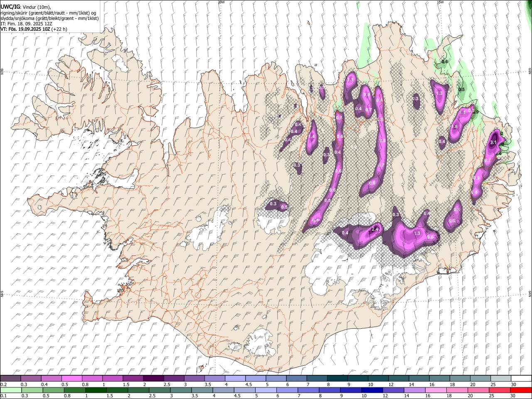Click the 'IT: Fim. 18. 09. 2025 12Z' line

coord(26,24)
